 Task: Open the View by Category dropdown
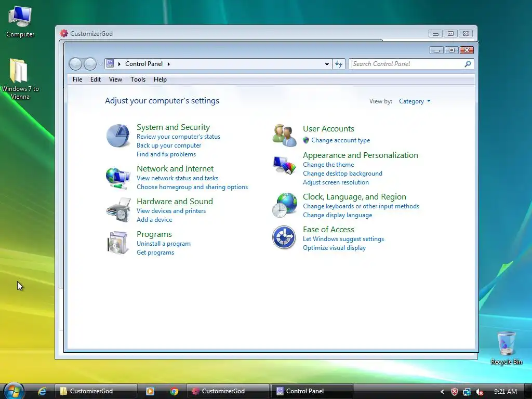[x=415, y=101]
